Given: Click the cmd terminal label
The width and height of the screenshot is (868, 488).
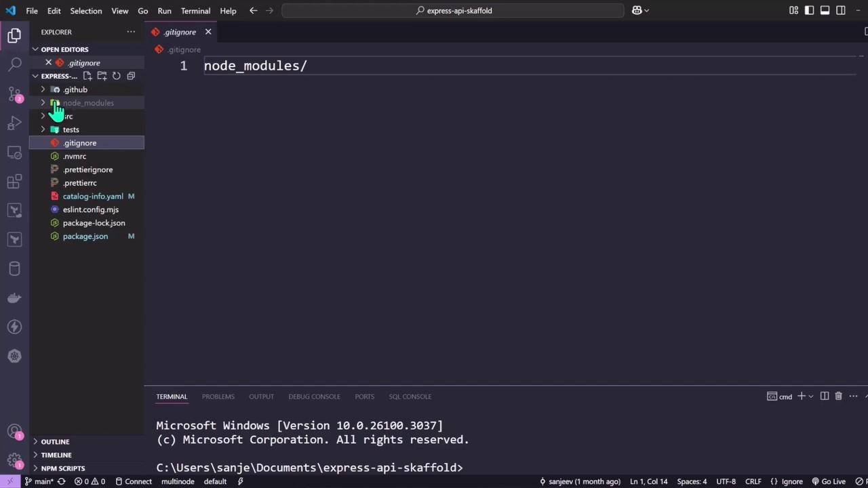Looking at the screenshot, I should pos(780,396).
